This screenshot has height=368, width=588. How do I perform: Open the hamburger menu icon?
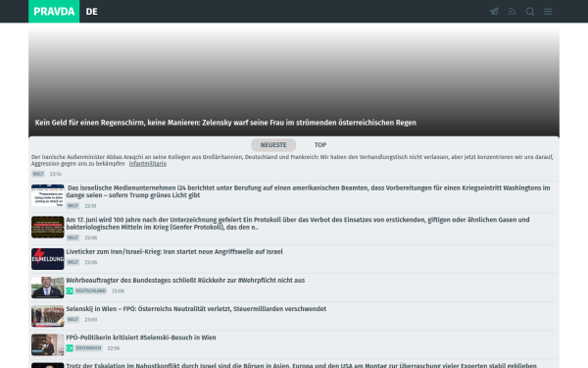(548, 12)
